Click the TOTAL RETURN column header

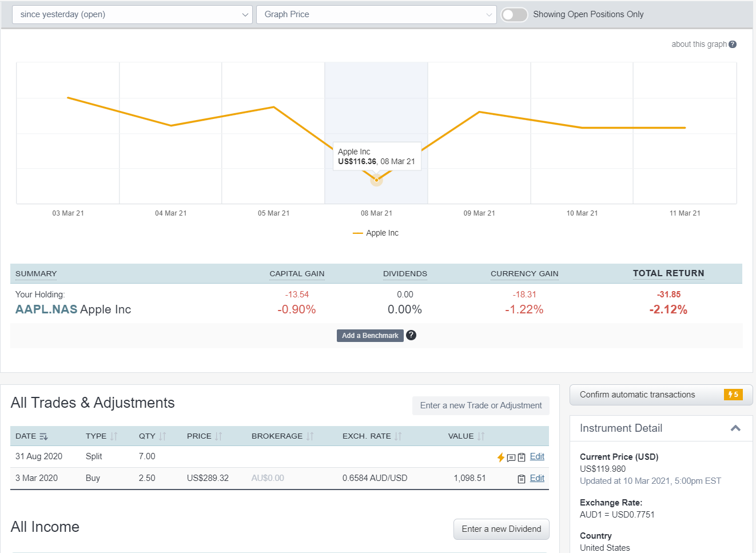point(669,273)
